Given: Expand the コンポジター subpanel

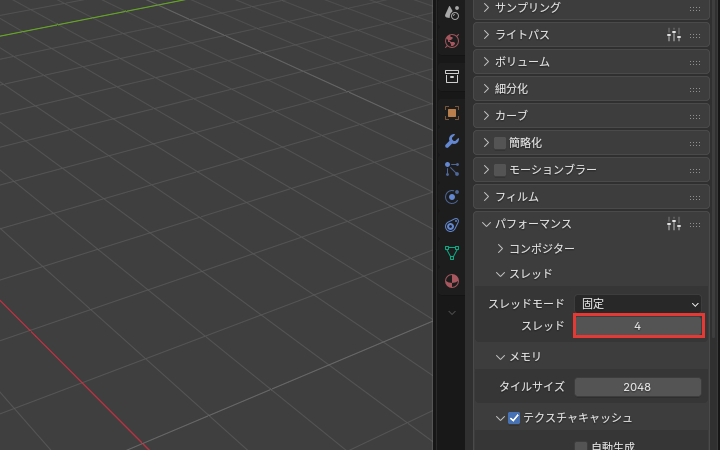Looking at the screenshot, I should [501, 248].
